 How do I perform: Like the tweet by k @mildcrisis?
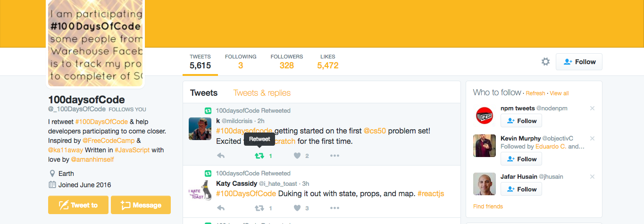click(x=297, y=156)
